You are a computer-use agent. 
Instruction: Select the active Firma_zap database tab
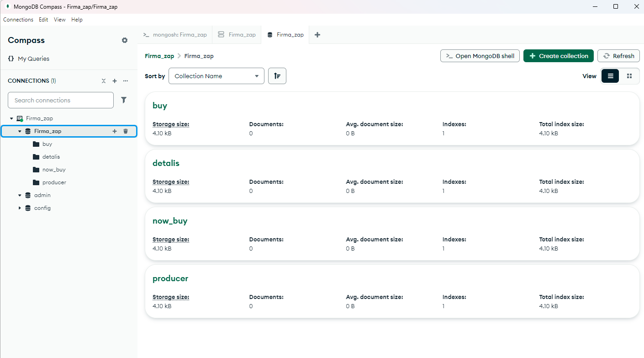[x=285, y=35]
